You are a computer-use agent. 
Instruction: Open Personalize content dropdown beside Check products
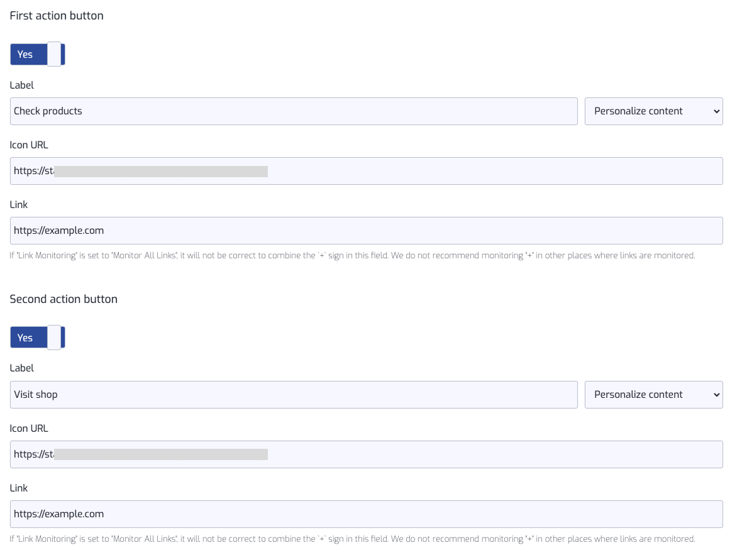click(x=653, y=111)
